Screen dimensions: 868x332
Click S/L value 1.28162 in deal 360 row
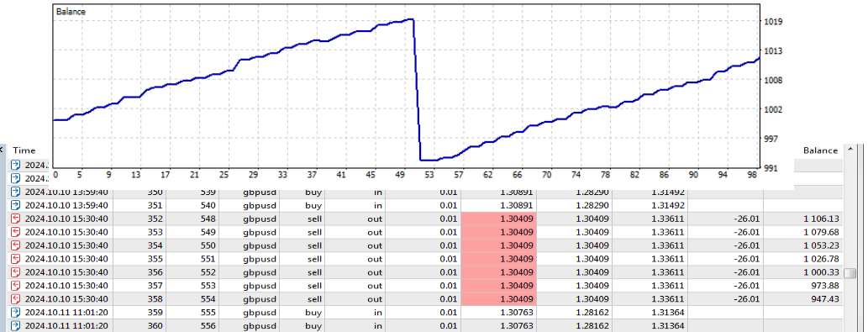(592, 325)
